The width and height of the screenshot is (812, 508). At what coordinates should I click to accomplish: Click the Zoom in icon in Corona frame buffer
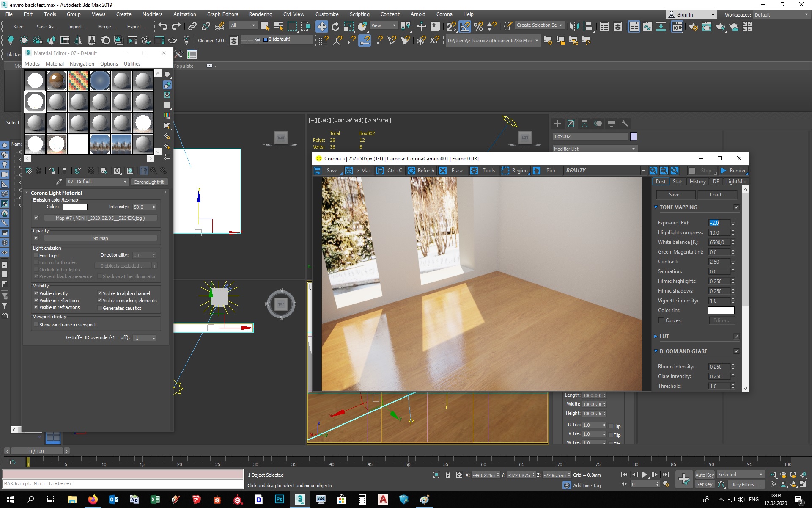pos(653,171)
